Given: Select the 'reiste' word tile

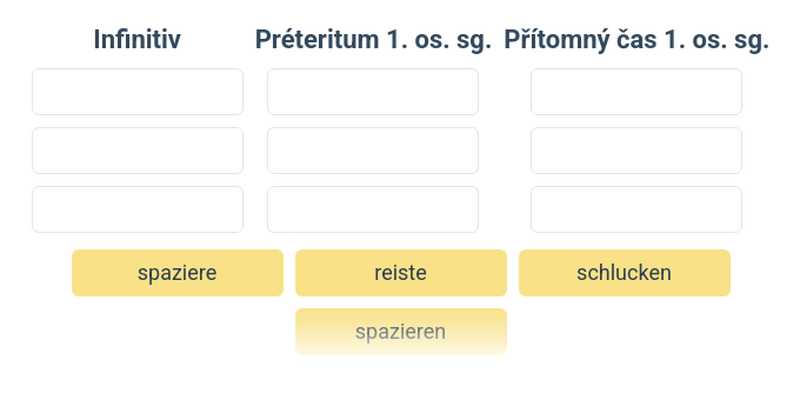Looking at the screenshot, I should tap(400, 273).
